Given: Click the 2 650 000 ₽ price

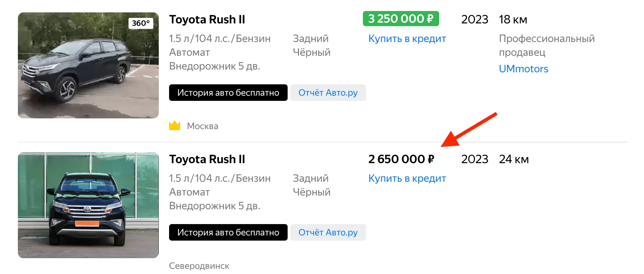Looking at the screenshot, I should pos(401,159).
